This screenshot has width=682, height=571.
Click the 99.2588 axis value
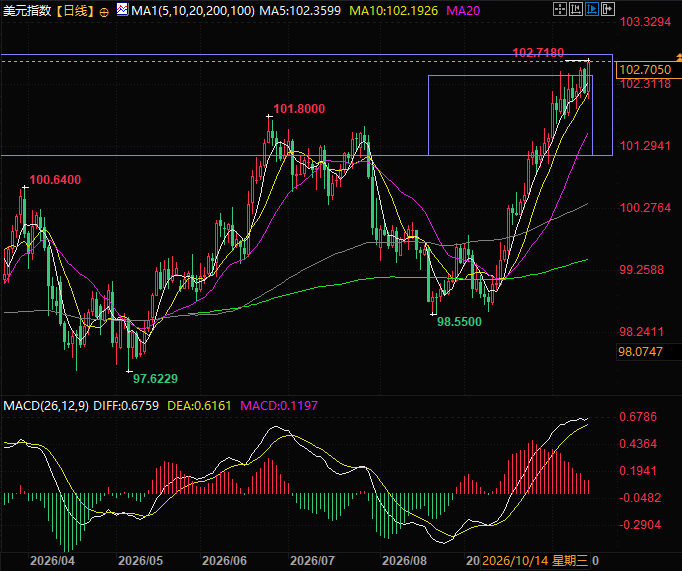[x=642, y=270]
